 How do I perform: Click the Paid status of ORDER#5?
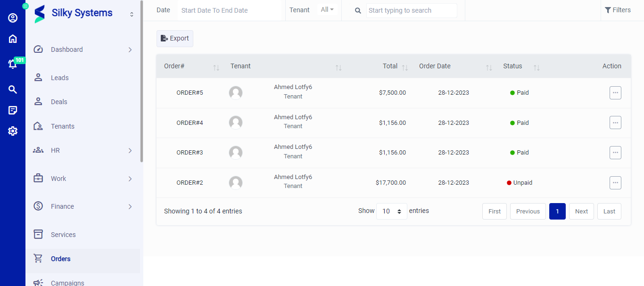520,93
